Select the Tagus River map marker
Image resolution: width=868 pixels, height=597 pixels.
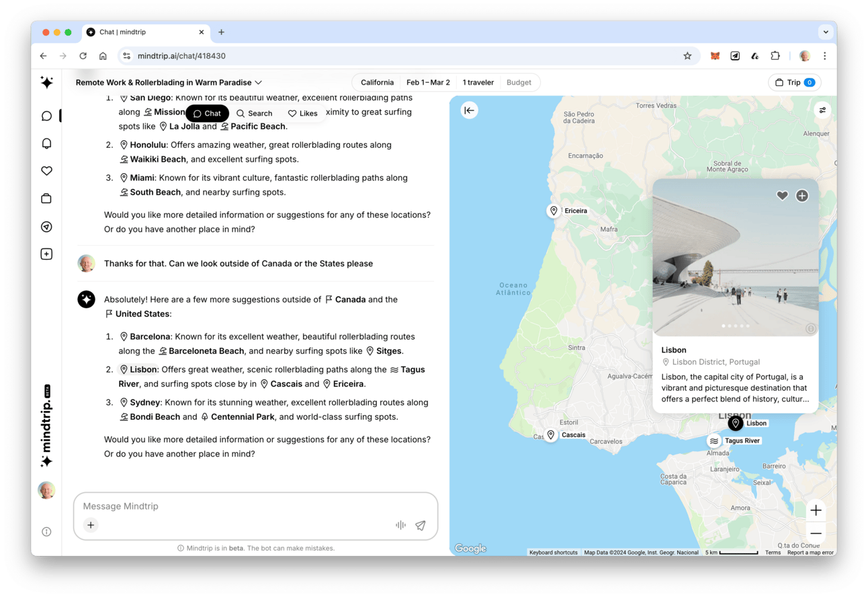tap(714, 441)
